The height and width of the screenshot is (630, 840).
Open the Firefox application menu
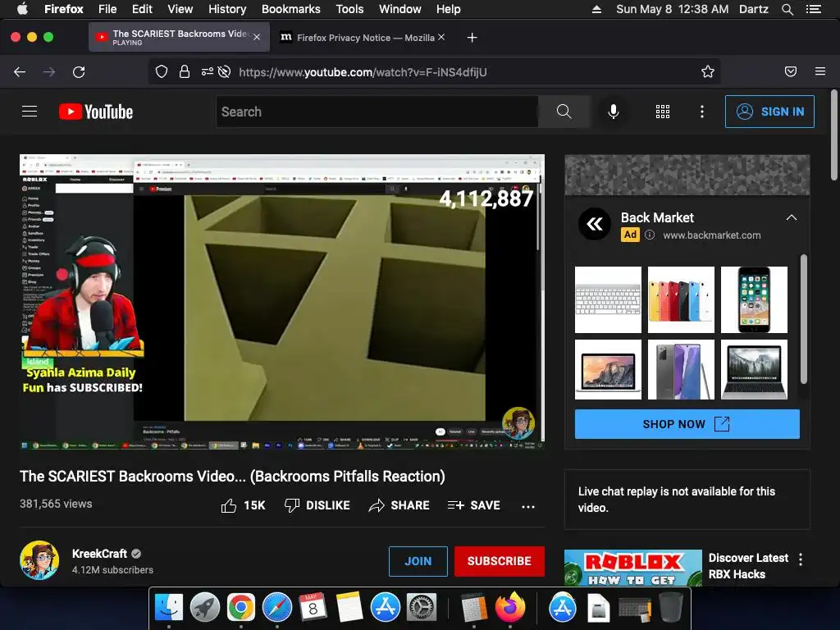pyautogui.click(x=820, y=72)
